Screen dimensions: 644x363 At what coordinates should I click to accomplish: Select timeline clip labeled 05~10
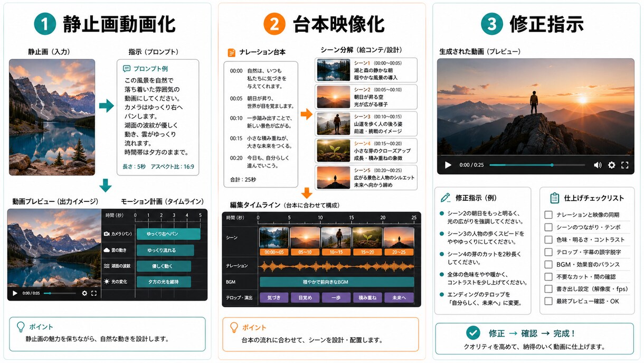305,241
